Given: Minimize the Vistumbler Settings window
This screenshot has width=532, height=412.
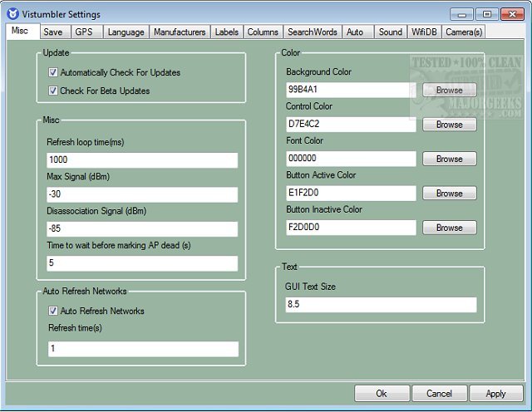Looking at the screenshot, I should [x=461, y=14].
